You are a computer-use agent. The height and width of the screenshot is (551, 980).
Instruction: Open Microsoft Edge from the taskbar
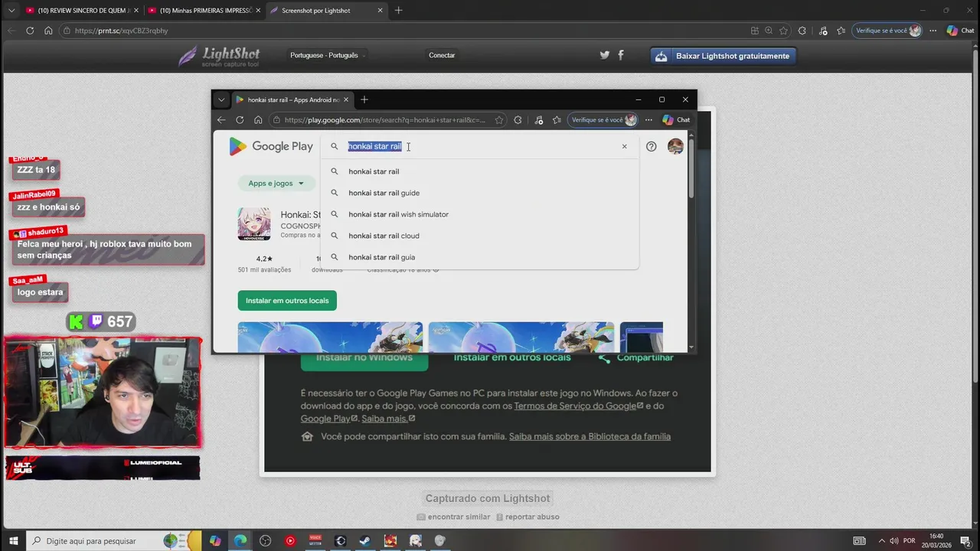click(x=240, y=540)
